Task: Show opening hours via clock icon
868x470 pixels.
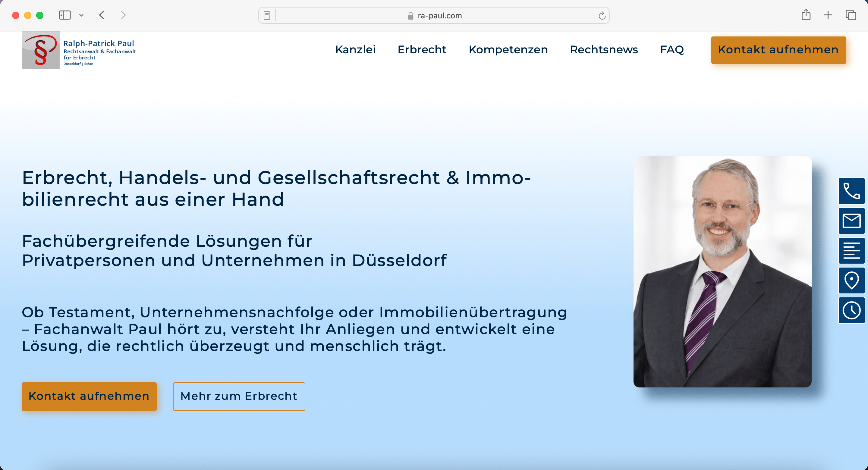Action: pyautogui.click(x=851, y=310)
